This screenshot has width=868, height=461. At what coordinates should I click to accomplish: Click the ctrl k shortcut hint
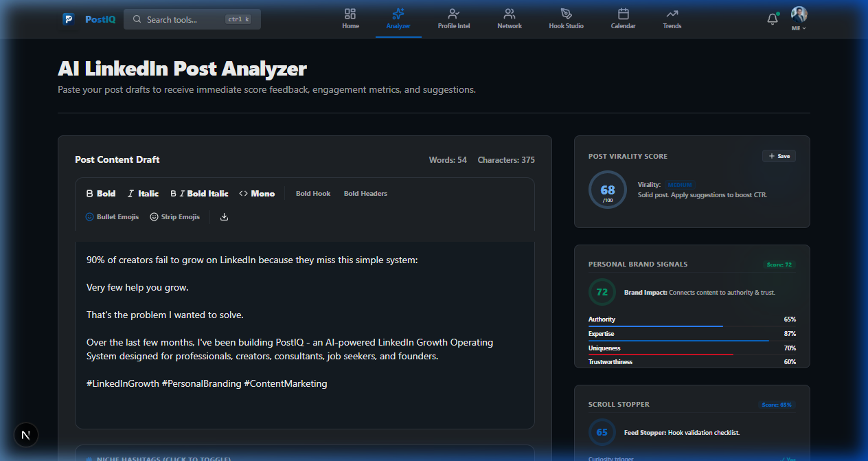click(238, 19)
